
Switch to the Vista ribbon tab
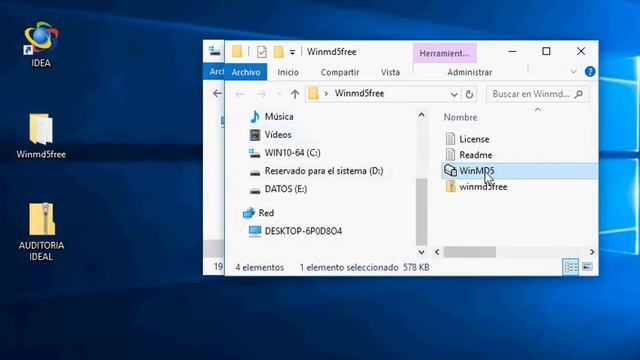click(390, 72)
